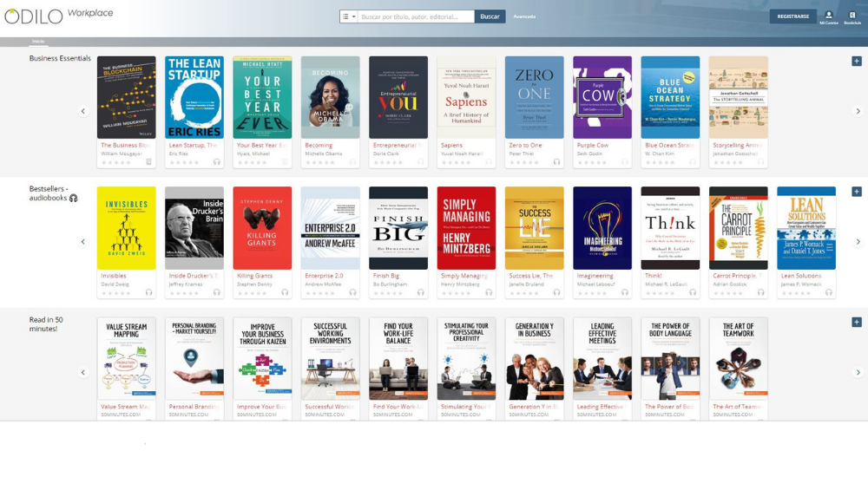Expand the Bestsellers audiobooks plus icon
The width and height of the screenshot is (868, 490).
(x=857, y=192)
